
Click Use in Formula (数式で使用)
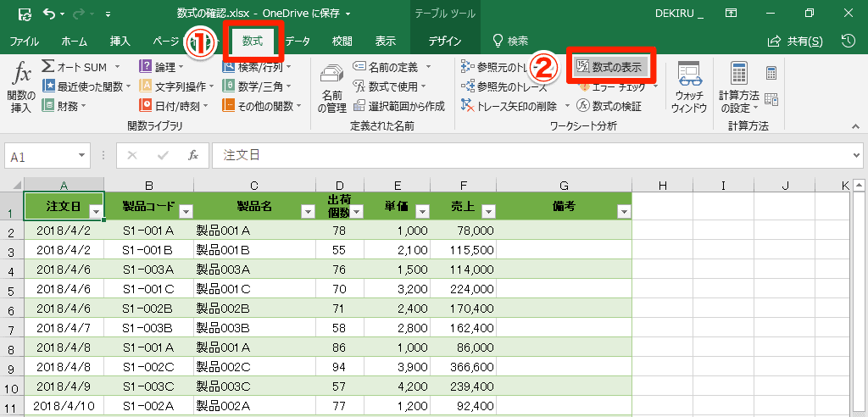click(x=390, y=86)
